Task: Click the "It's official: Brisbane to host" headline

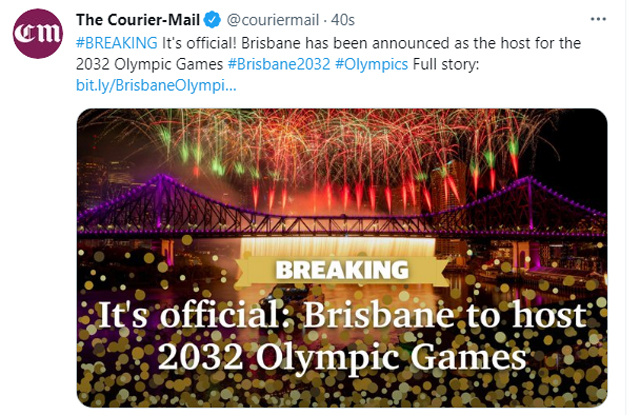Action: pyautogui.click(x=342, y=315)
